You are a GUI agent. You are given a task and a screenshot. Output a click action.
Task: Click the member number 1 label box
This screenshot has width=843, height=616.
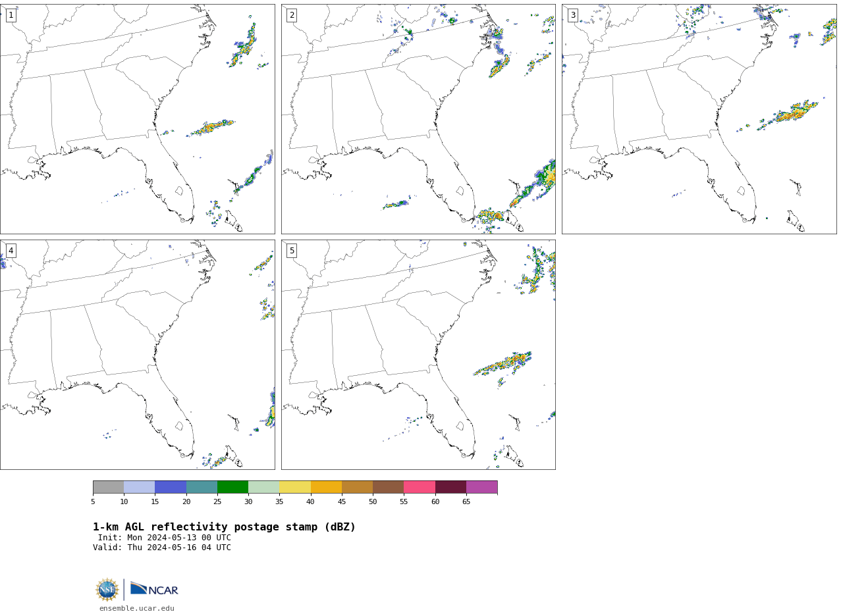click(x=11, y=15)
